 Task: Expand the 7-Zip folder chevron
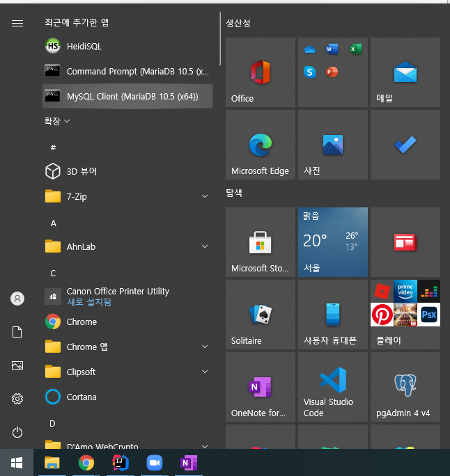tap(205, 196)
